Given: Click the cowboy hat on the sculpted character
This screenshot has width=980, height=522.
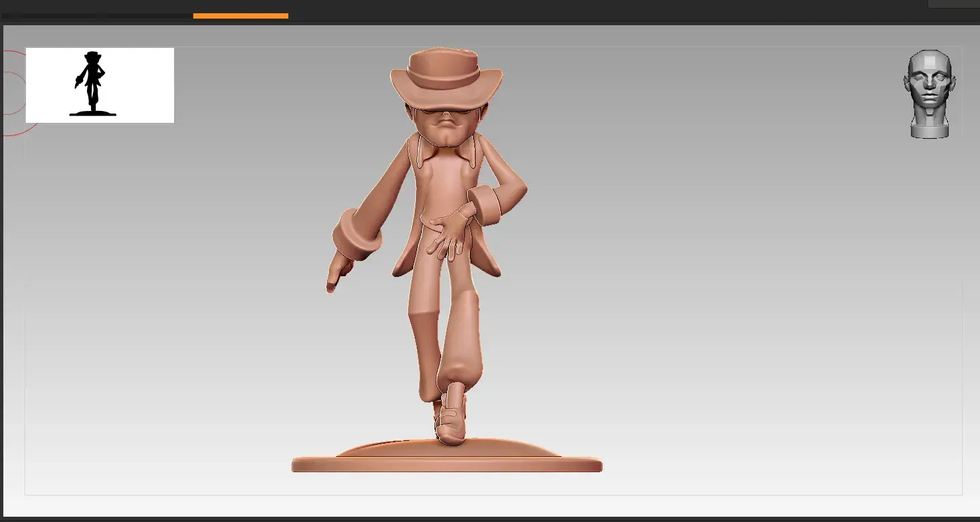Looking at the screenshot, I should click(x=446, y=78).
